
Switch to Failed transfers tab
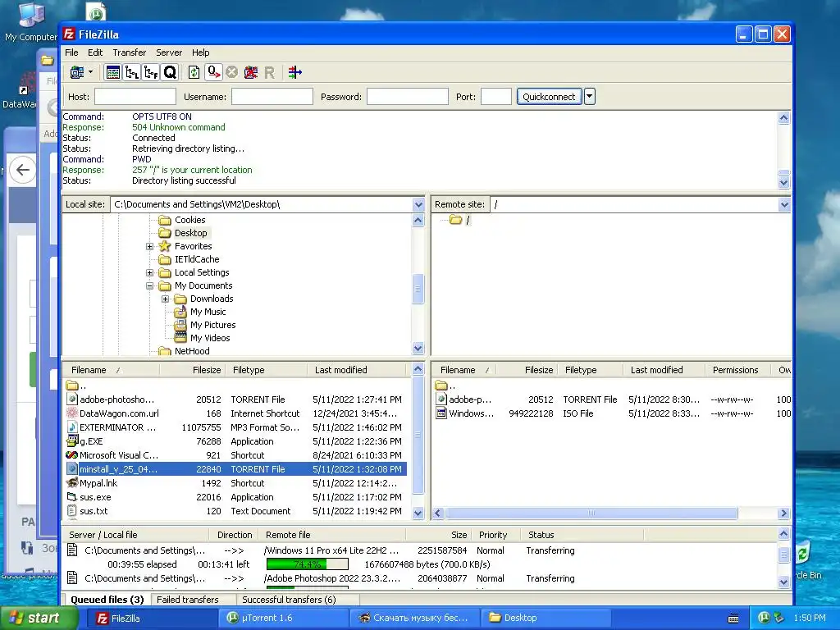click(x=188, y=600)
